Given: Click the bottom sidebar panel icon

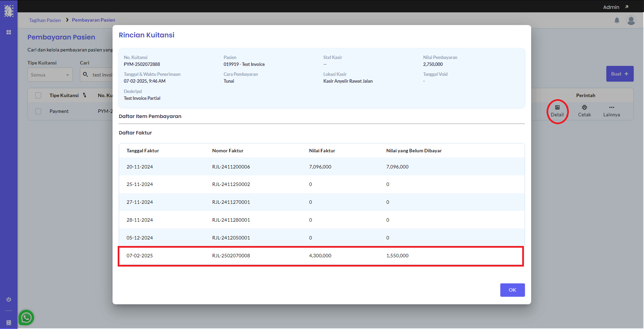Looking at the screenshot, I should pos(9,322).
